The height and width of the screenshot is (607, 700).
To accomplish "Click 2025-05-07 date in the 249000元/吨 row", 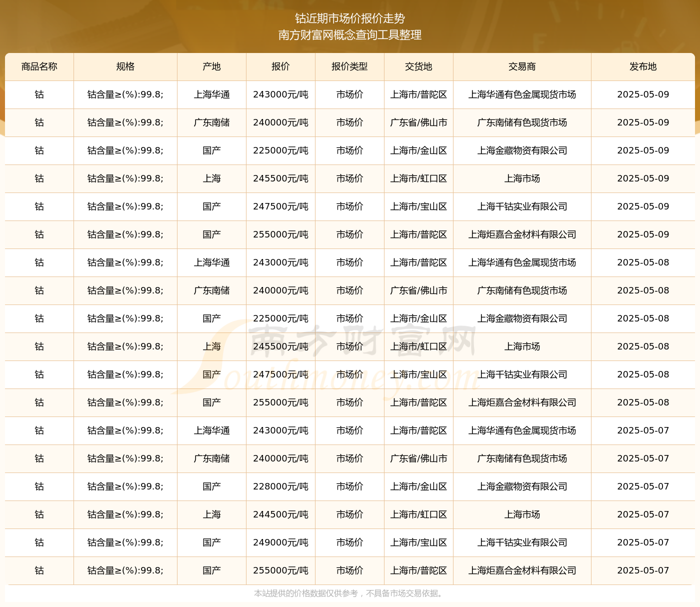I will click(643, 542).
